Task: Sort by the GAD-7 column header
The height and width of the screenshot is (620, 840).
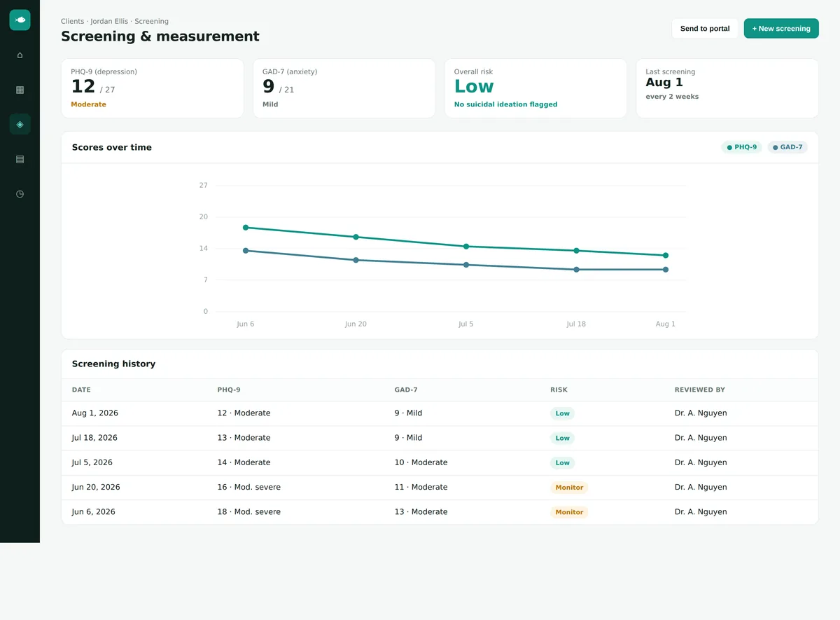Action: tap(406, 390)
